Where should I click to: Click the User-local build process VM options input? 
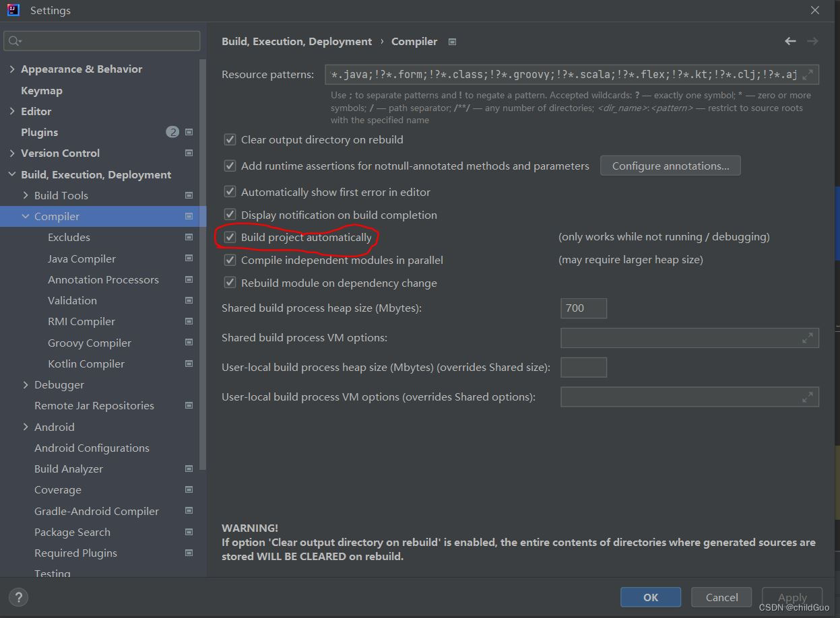click(x=690, y=397)
